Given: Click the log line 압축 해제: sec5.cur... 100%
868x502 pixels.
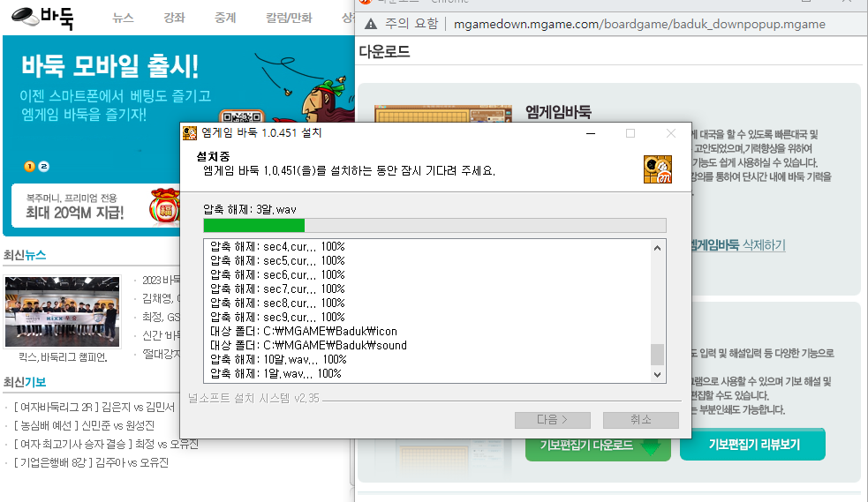Looking at the screenshot, I should [277, 260].
